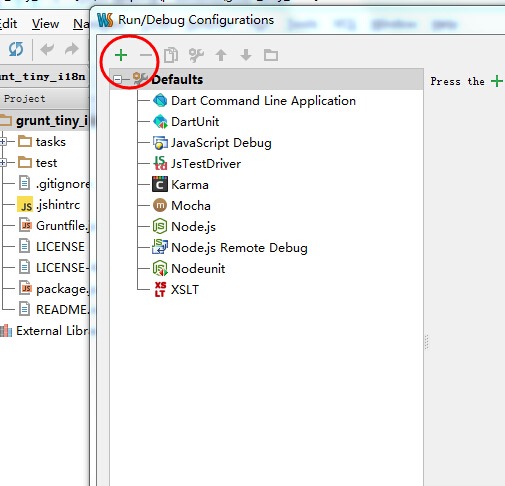This screenshot has width=505, height=486.
Task: Click the Move Down arrow icon
Action: tap(246, 55)
